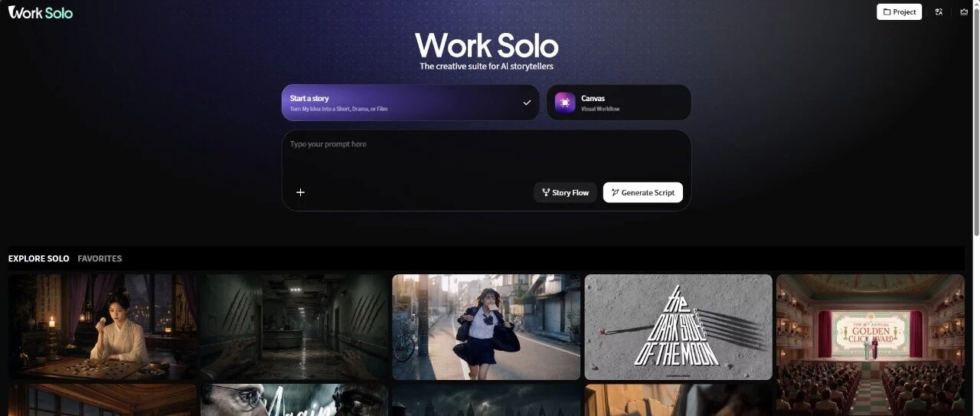Click the creative suite tagline text
Screen dimensions: 980x416
tap(486, 67)
